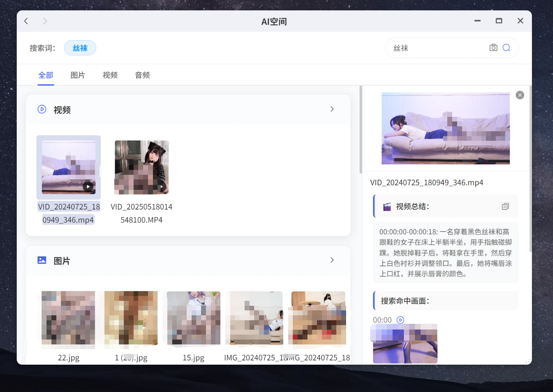This screenshot has width=553, height=392.
Task: Open the 00:00 search-hit frame thumbnail
Action: coord(405,344)
